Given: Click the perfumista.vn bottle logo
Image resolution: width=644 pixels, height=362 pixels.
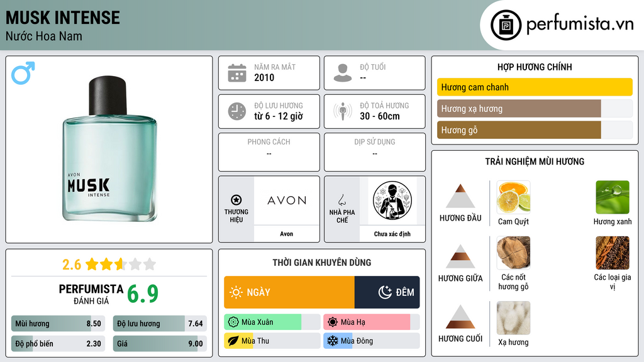Looking at the screenshot, I should click(x=506, y=25).
